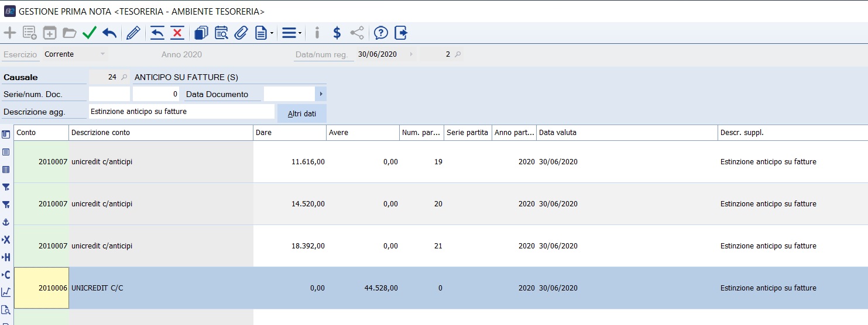Click the Descrizione conto column header
Screen dimensions: 868x325
click(160, 133)
